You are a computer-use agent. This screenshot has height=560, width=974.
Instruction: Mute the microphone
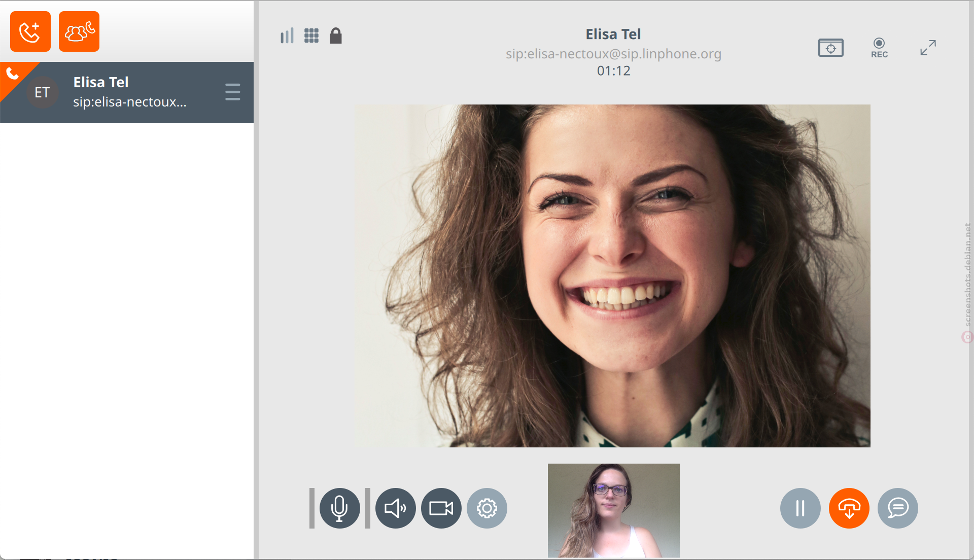[339, 508]
